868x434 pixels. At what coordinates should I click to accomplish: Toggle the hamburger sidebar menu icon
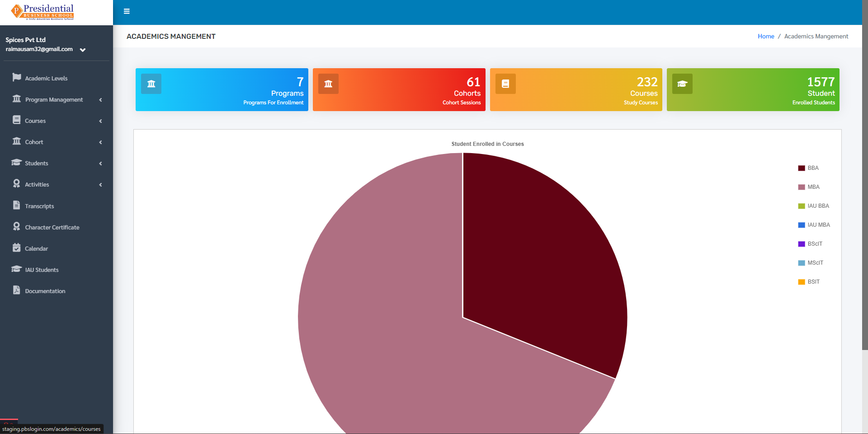pos(127,11)
